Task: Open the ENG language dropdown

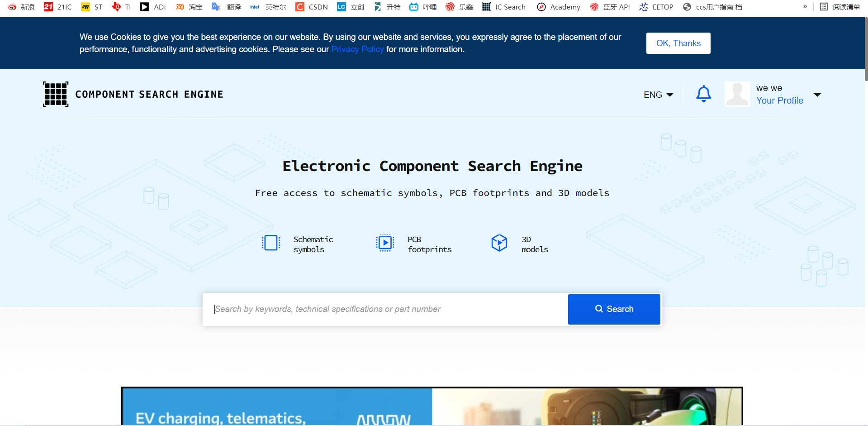Action: [658, 95]
